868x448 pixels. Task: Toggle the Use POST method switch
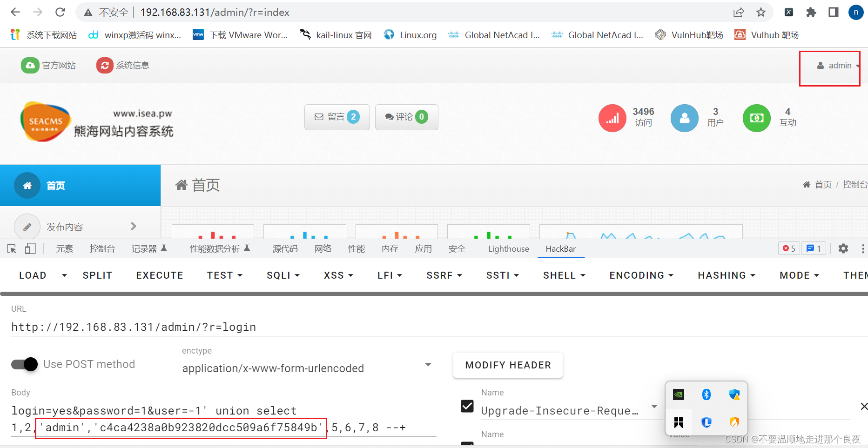(x=25, y=364)
